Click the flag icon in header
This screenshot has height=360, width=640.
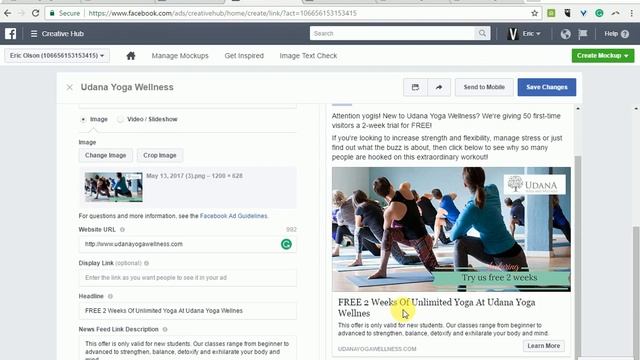click(x=583, y=34)
